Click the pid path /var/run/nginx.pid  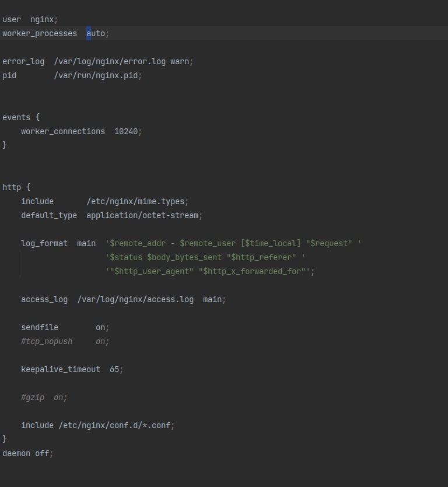tap(96, 75)
